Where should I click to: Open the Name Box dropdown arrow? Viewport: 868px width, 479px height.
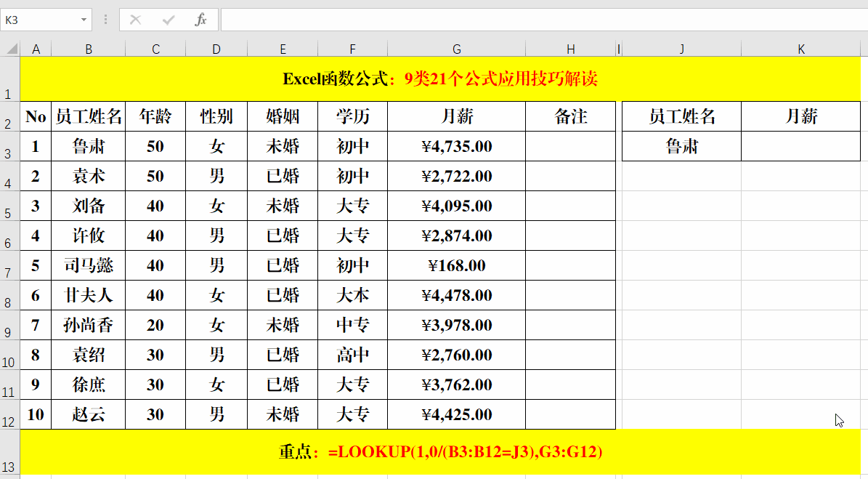[x=83, y=20]
